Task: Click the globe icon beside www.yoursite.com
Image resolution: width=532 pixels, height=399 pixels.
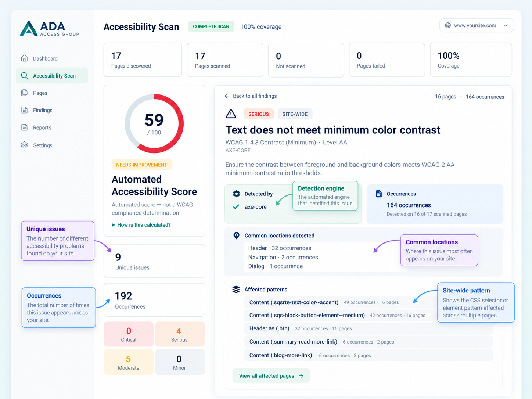Action: (448, 25)
